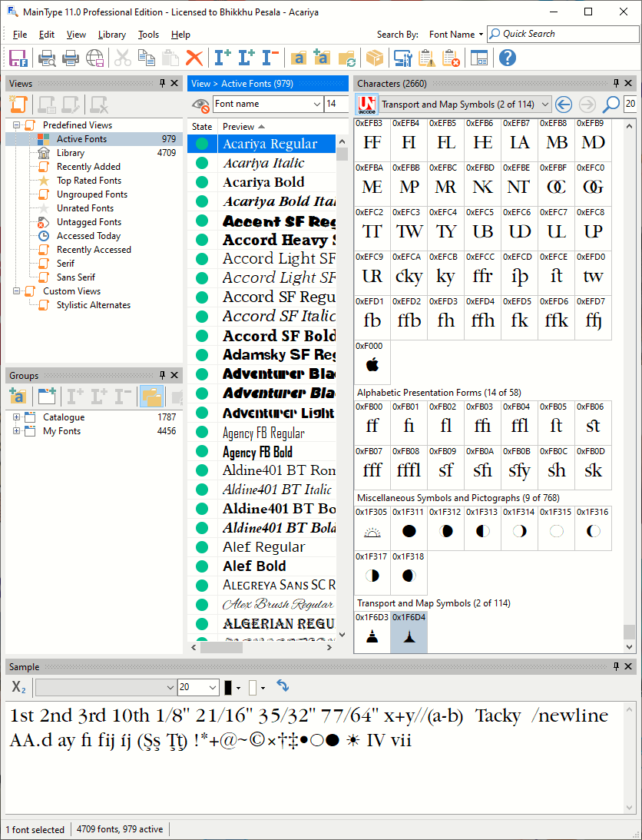This screenshot has height=840, width=642.
Task: Toggle folder view button in Groups toolbar
Action: click(151, 397)
